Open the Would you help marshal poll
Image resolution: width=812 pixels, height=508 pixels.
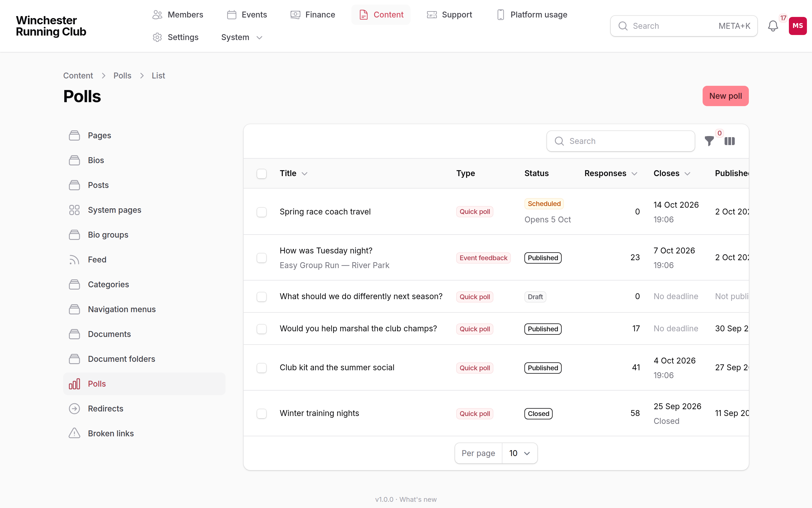pyautogui.click(x=358, y=329)
